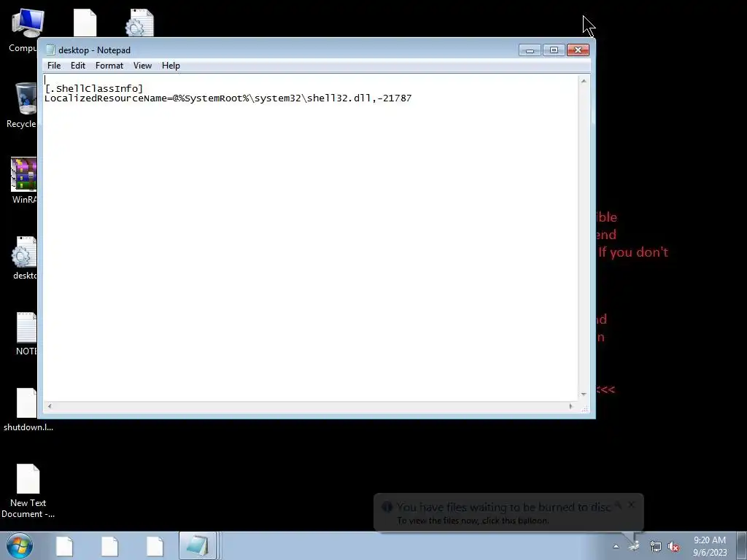Screen dimensions: 747x560
Task: Click on the [.ShellClassInfo] line
Action: coord(94,88)
